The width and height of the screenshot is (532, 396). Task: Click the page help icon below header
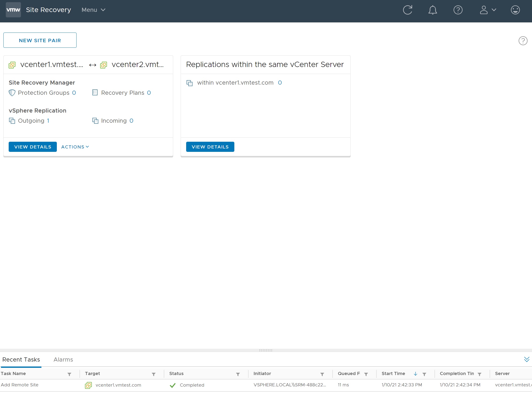click(523, 41)
